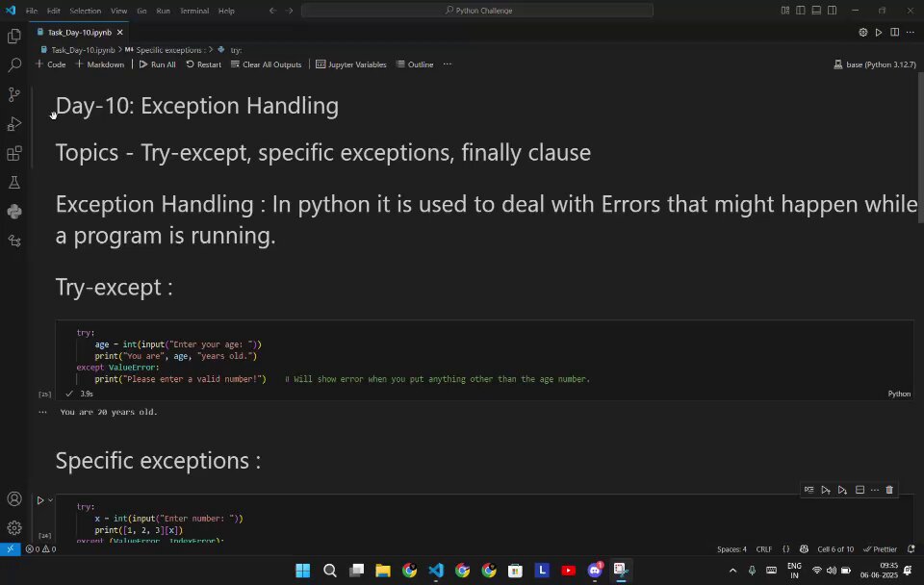The height and width of the screenshot is (585, 924).
Task: Open More Actions in cell toolbar
Action: click(x=875, y=490)
